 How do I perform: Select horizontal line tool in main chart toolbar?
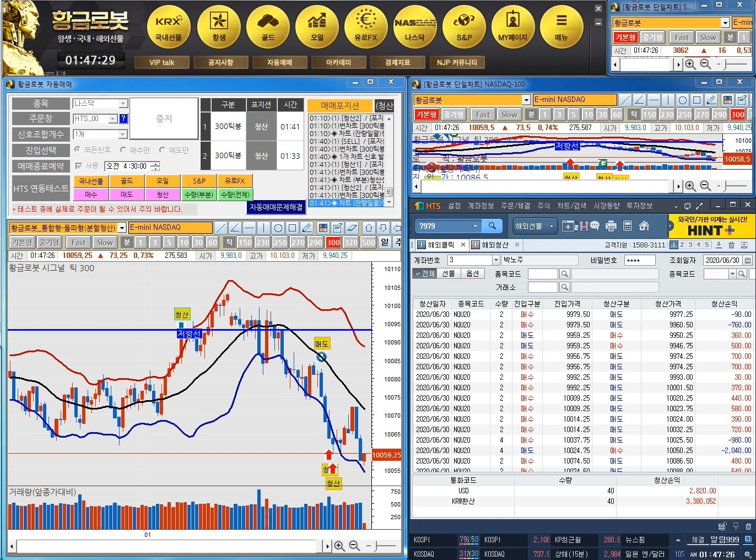[x=249, y=228]
